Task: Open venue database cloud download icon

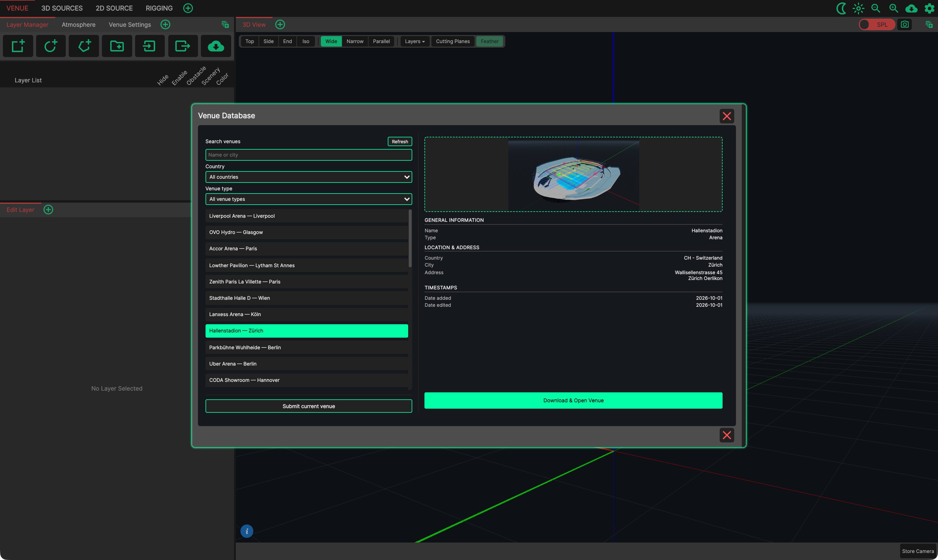Action: [215, 46]
